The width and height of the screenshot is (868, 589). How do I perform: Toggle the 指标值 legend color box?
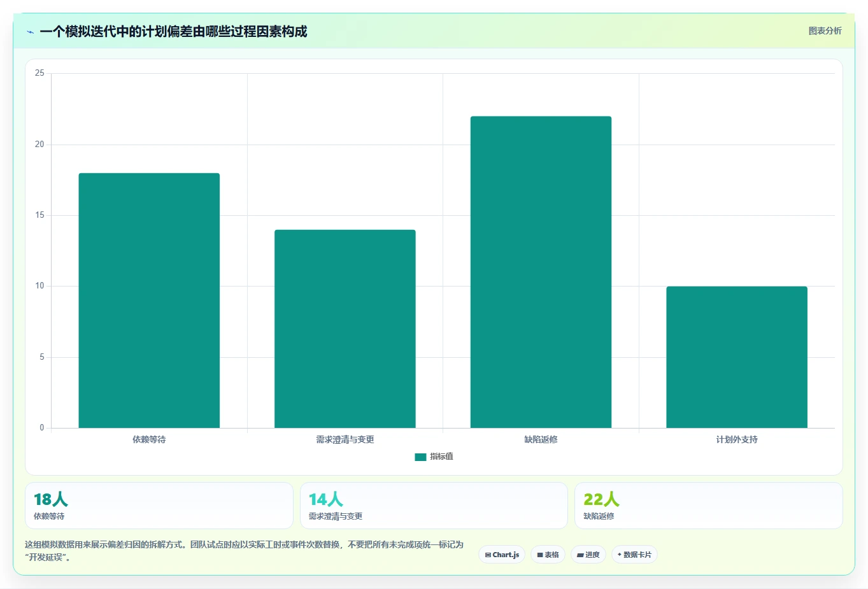pos(420,457)
